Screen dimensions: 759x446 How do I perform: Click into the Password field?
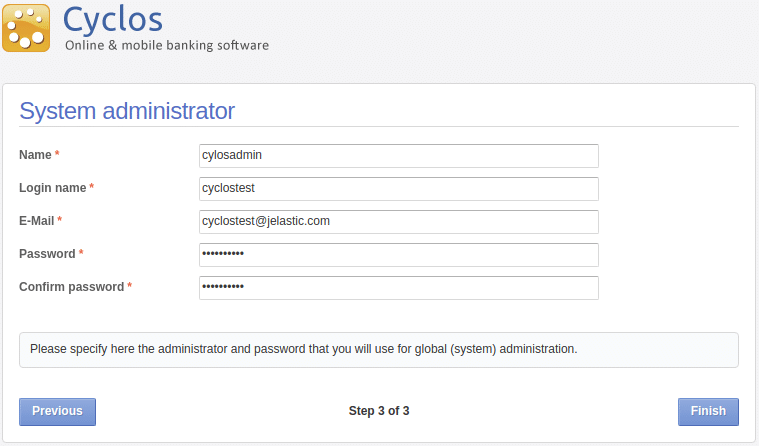399,255
